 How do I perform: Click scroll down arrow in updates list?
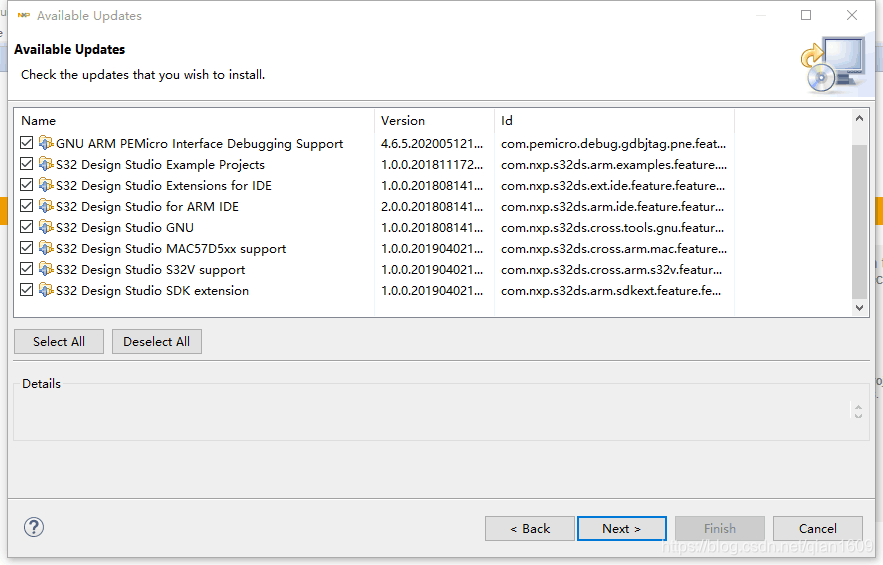[x=860, y=308]
